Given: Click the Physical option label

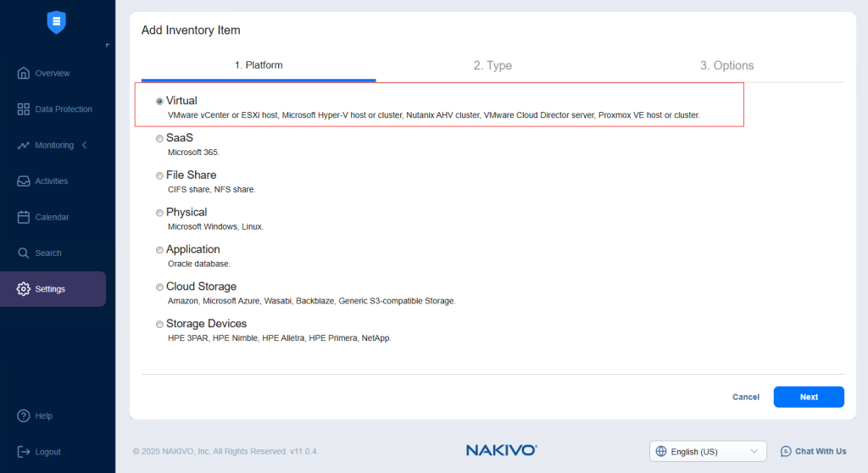Looking at the screenshot, I should tap(186, 212).
